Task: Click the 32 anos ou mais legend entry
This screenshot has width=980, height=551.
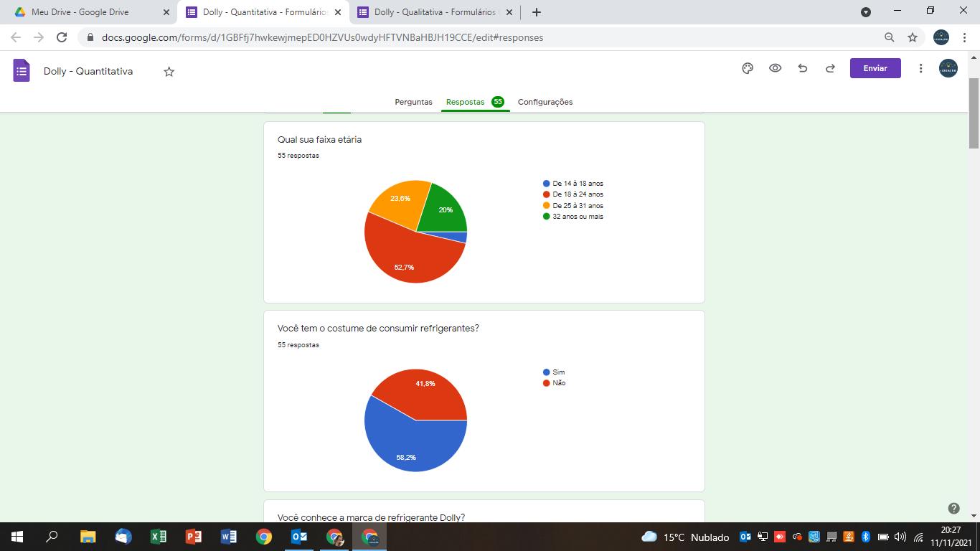Action: [573, 217]
